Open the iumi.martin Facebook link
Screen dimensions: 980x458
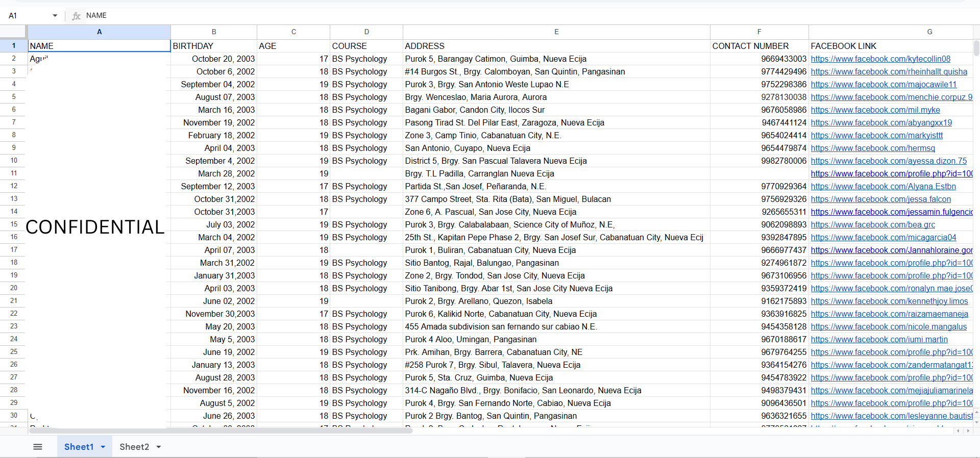coord(879,340)
